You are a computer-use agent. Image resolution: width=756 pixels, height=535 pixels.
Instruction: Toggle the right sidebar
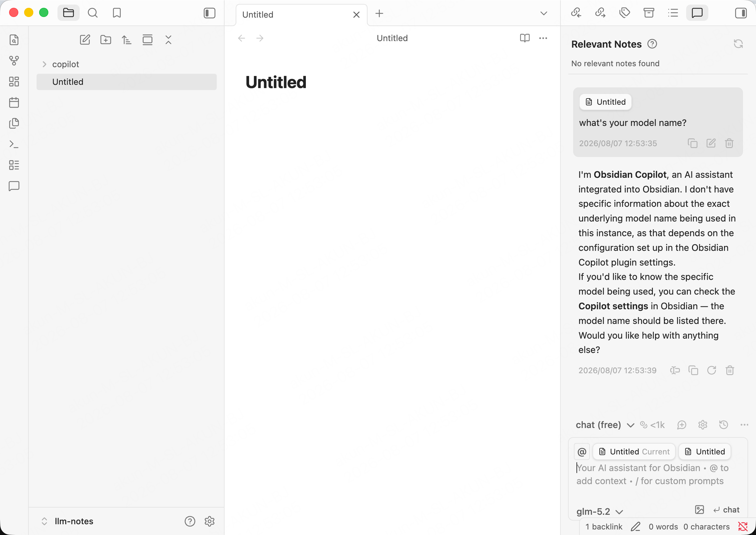[741, 13]
